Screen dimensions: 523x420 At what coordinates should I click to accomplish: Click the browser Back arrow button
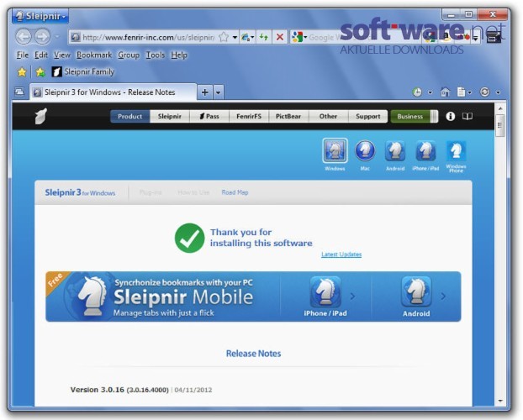tap(24, 36)
